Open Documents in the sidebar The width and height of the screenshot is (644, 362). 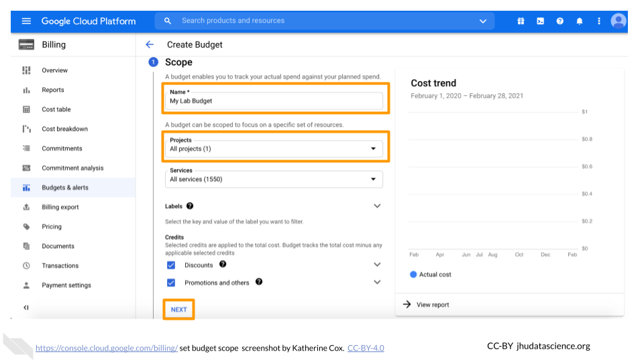coord(73,246)
